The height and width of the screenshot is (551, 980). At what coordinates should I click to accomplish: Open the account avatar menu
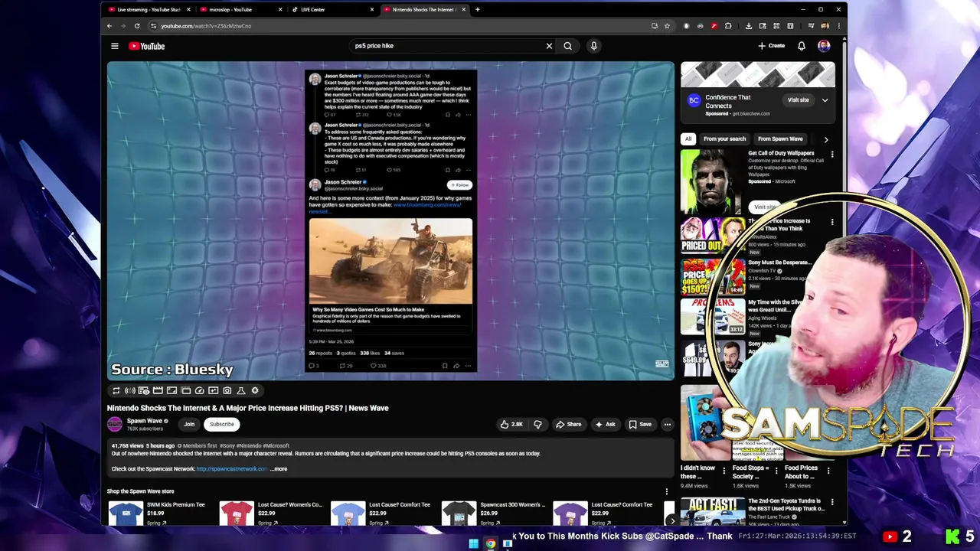pyautogui.click(x=824, y=46)
